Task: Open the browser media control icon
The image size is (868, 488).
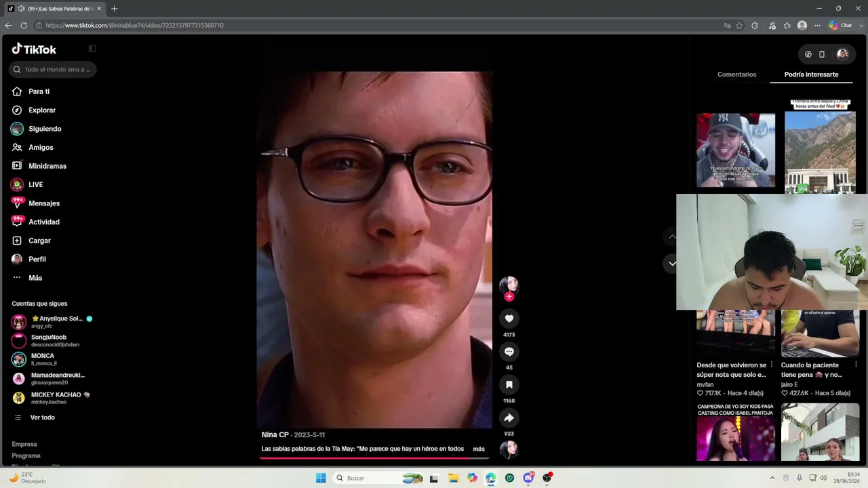Action: point(772,25)
